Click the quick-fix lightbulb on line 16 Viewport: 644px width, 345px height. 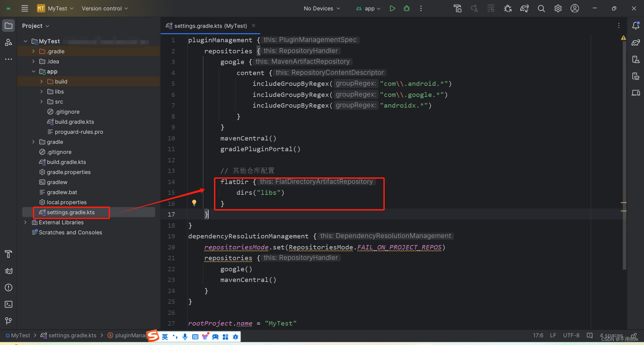click(194, 203)
